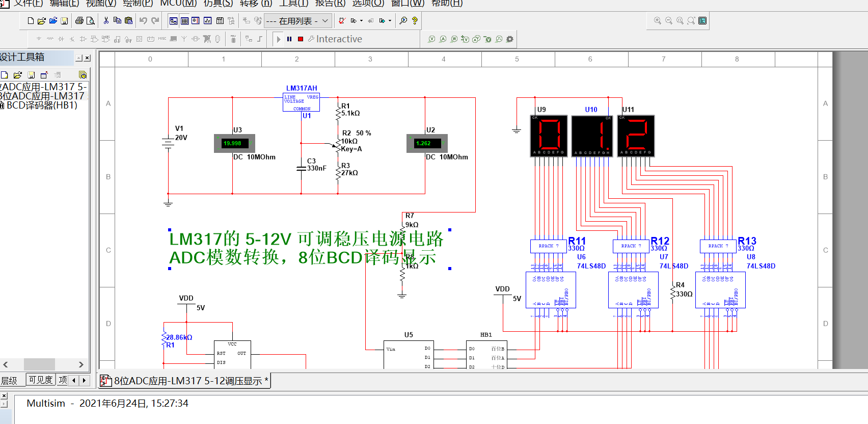The height and width of the screenshot is (424, 868).
Task: Click the New file icon in main toolbar
Action: tap(31, 21)
